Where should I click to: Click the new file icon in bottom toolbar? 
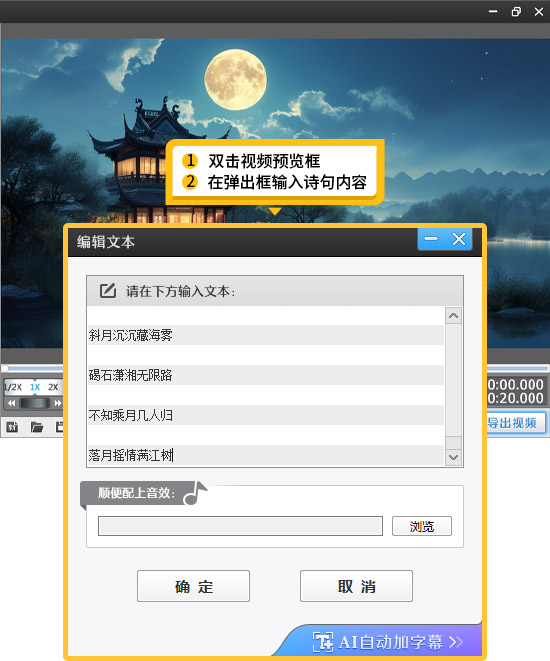point(12,427)
